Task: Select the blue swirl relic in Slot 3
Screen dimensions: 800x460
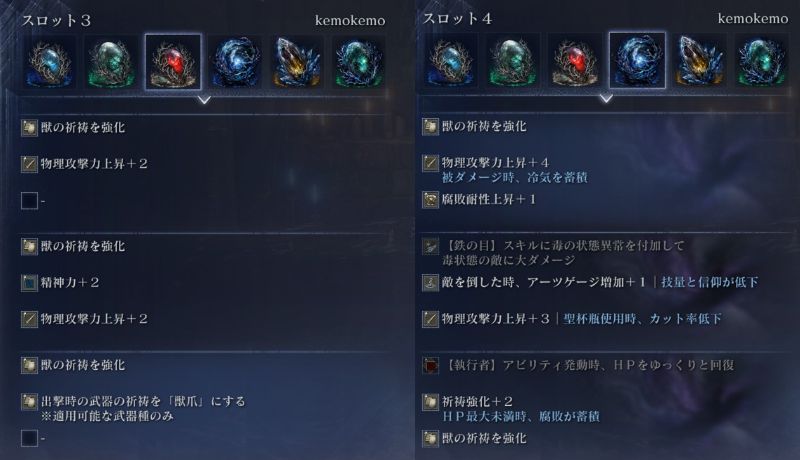Action: (235, 63)
